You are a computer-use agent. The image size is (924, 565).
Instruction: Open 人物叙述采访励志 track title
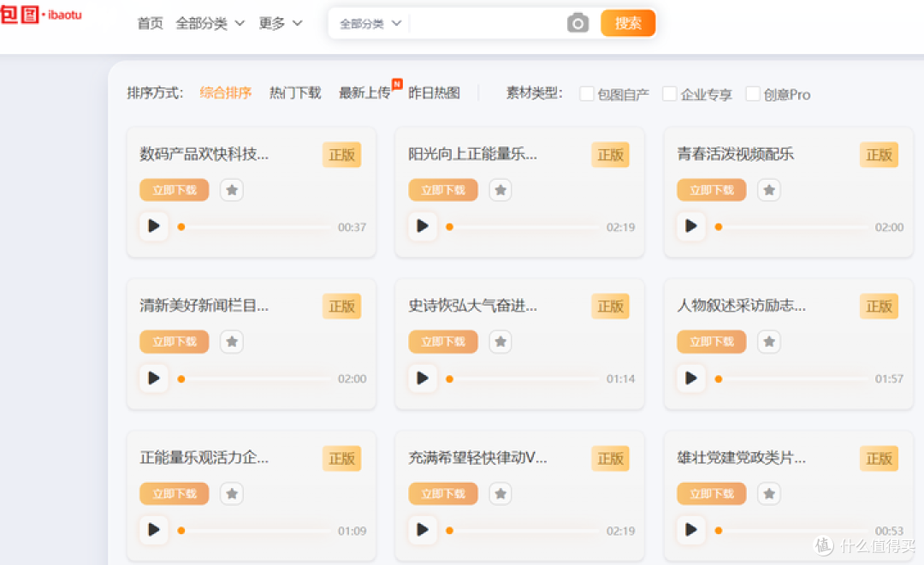pyautogui.click(x=741, y=306)
